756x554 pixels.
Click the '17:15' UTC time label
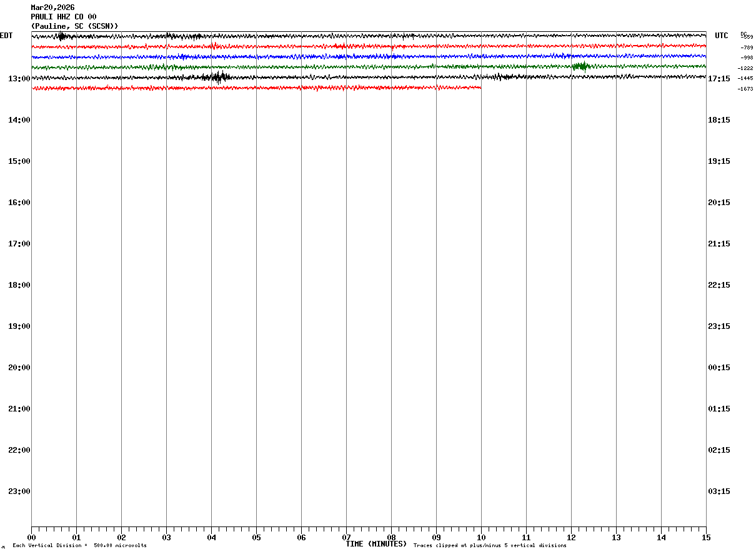(x=719, y=79)
